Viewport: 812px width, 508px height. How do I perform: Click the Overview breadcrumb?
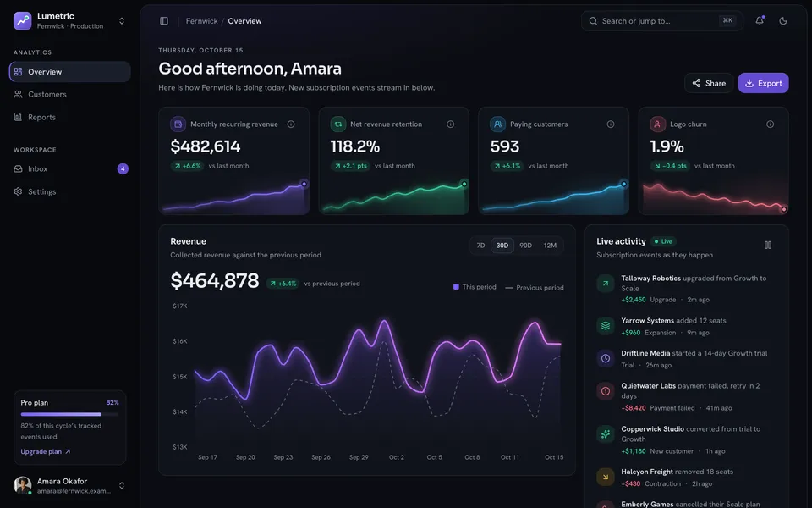pyautogui.click(x=245, y=20)
